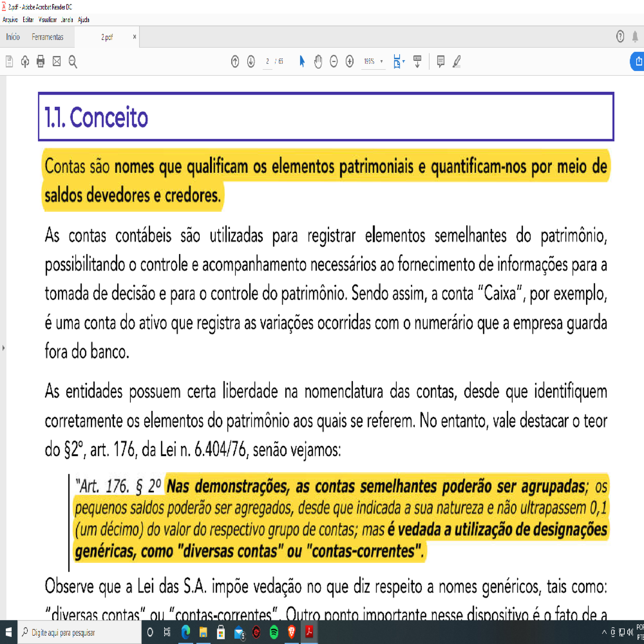Open Brave browser from taskbar
The image size is (644, 644).
pyautogui.click(x=292, y=632)
